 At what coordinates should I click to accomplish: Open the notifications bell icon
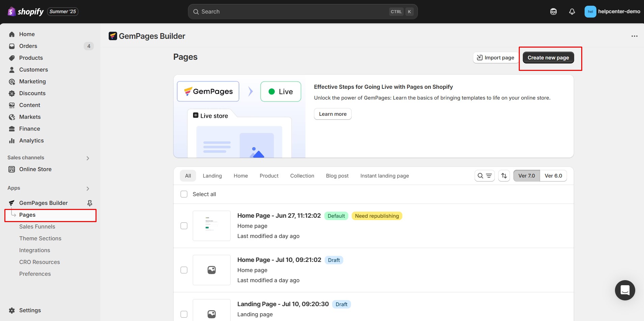pyautogui.click(x=571, y=11)
